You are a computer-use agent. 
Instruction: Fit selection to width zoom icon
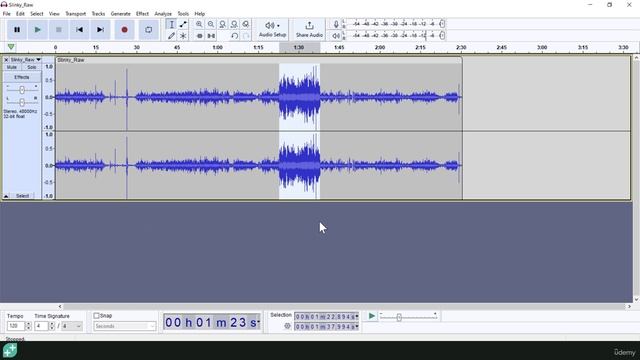[222, 24]
